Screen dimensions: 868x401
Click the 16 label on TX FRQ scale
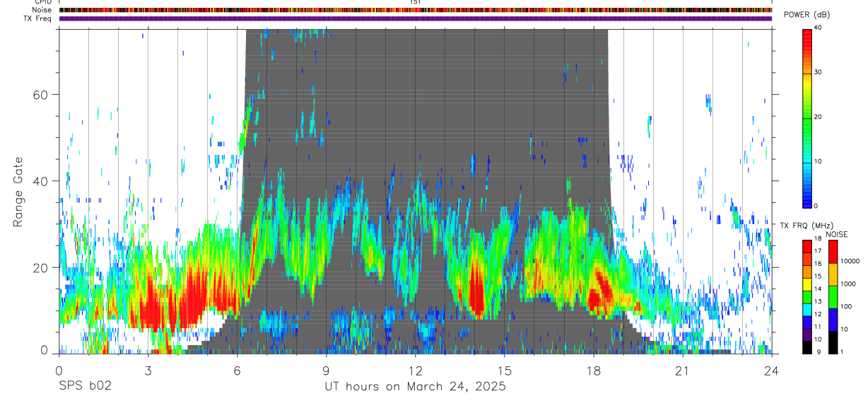coord(818,264)
